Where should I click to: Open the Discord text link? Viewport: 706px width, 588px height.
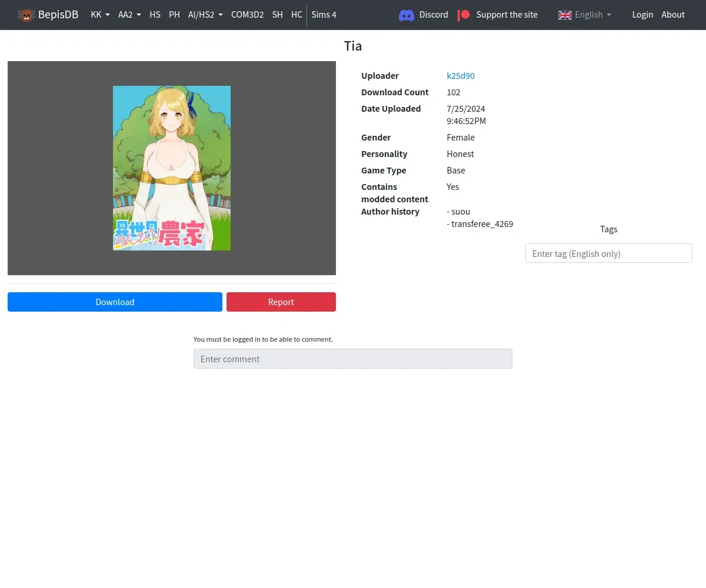(434, 15)
